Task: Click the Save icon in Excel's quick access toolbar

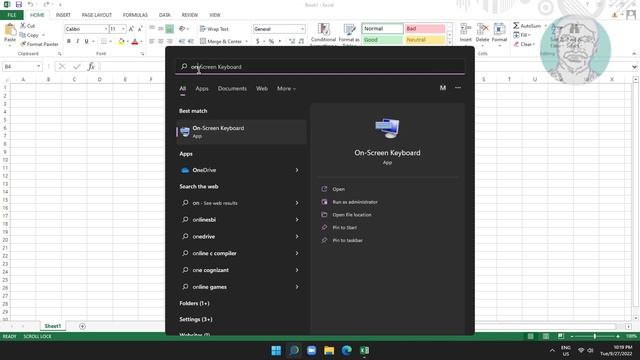Action: (19, 4)
